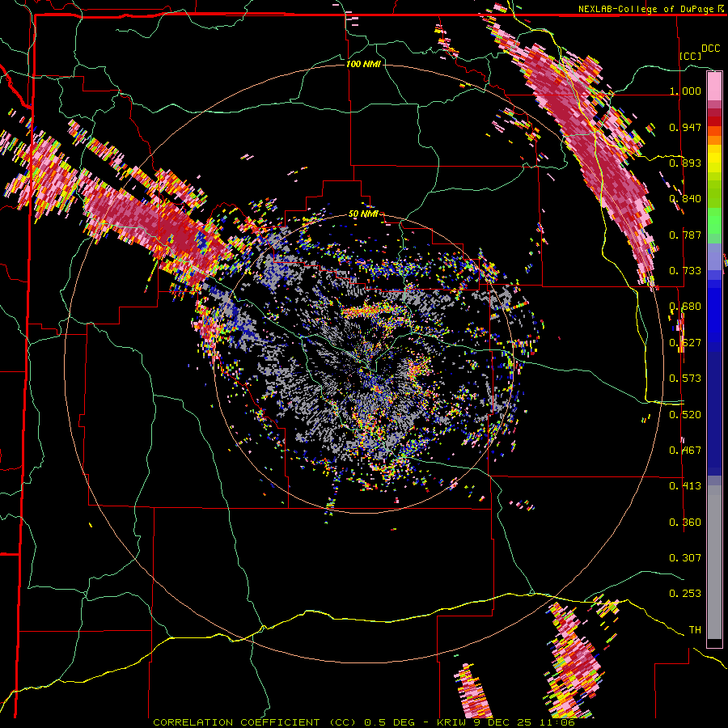This screenshot has height=728, width=728.
Task: Click the 0.787 scale value
Action: pos(685,235)
